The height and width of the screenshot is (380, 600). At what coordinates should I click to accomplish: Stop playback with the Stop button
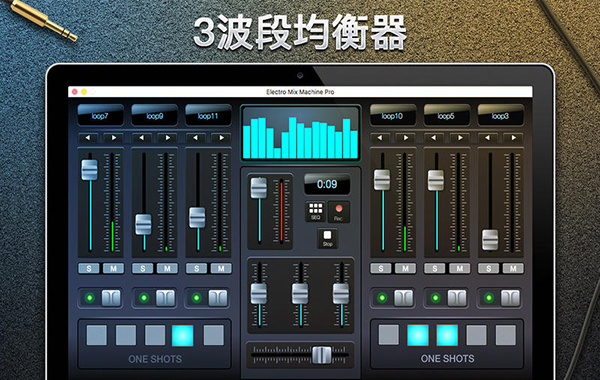click(x=328, y=238)
